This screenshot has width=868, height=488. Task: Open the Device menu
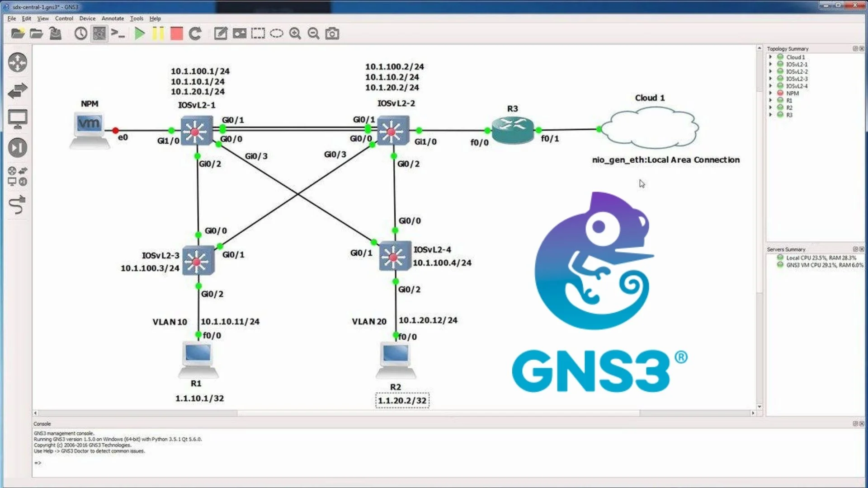point(87,19)
